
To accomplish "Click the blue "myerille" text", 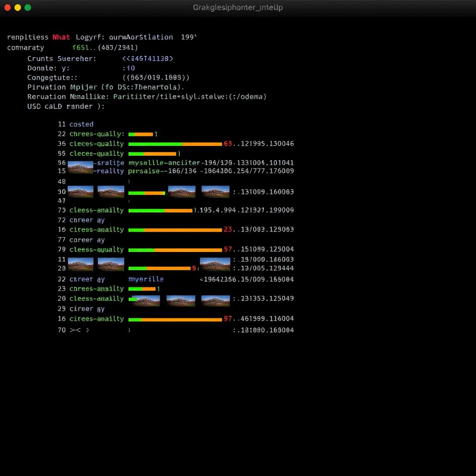I will [146, 279].
